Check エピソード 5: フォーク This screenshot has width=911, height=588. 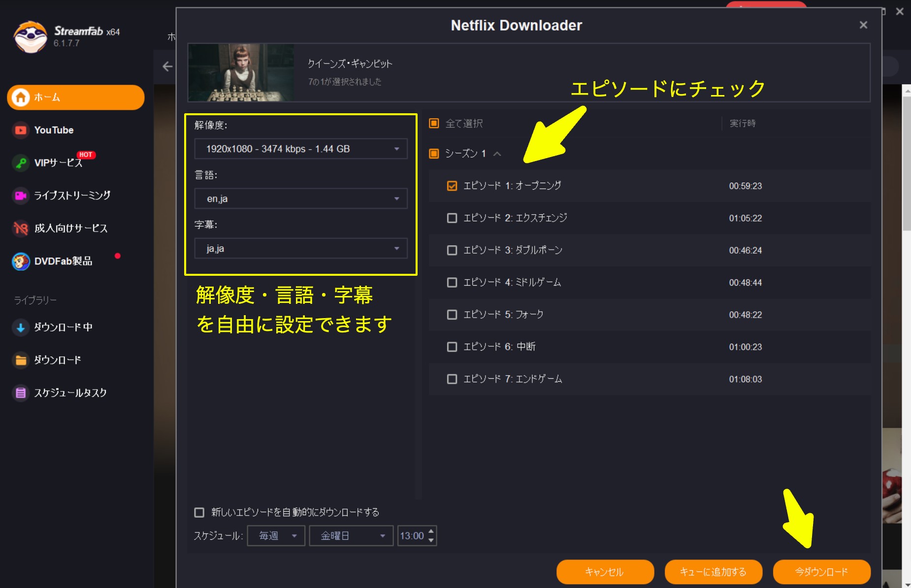[x=452, y=315]
